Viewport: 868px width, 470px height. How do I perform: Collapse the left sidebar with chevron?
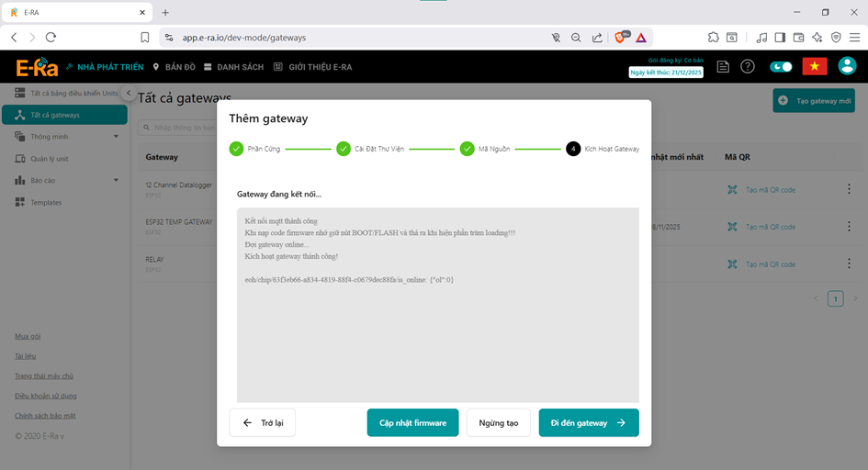(129, 94)
